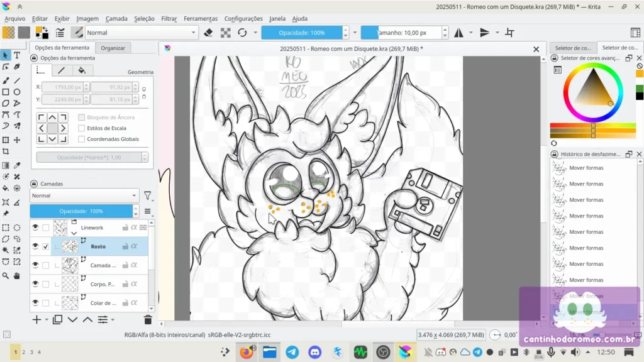The image size is (644, 362).
Task: Select the Crop tool in toolbox
Action: (6, 151)
